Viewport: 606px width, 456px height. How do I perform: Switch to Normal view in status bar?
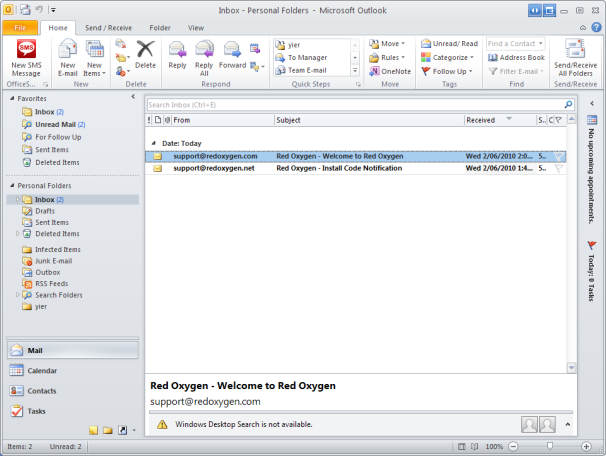click(x=462, y=447)
